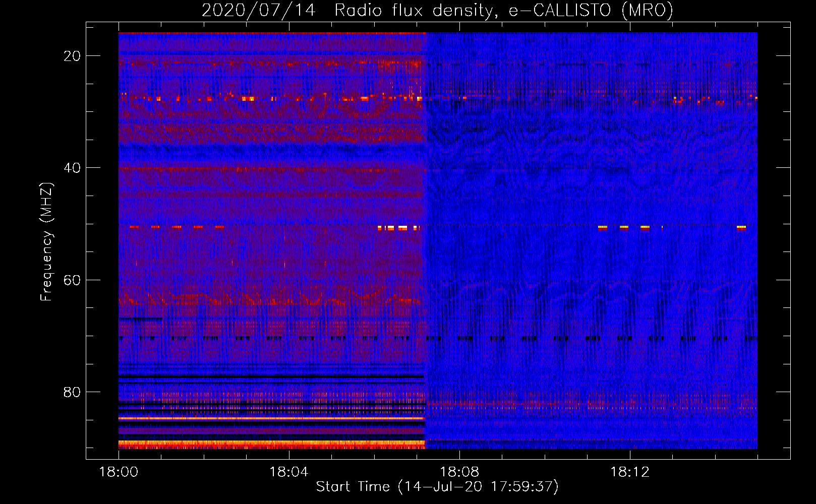
Task: Click the 'Start Time (14-Jul-20 17:59:37)' label
Action: tap(437, 487)
